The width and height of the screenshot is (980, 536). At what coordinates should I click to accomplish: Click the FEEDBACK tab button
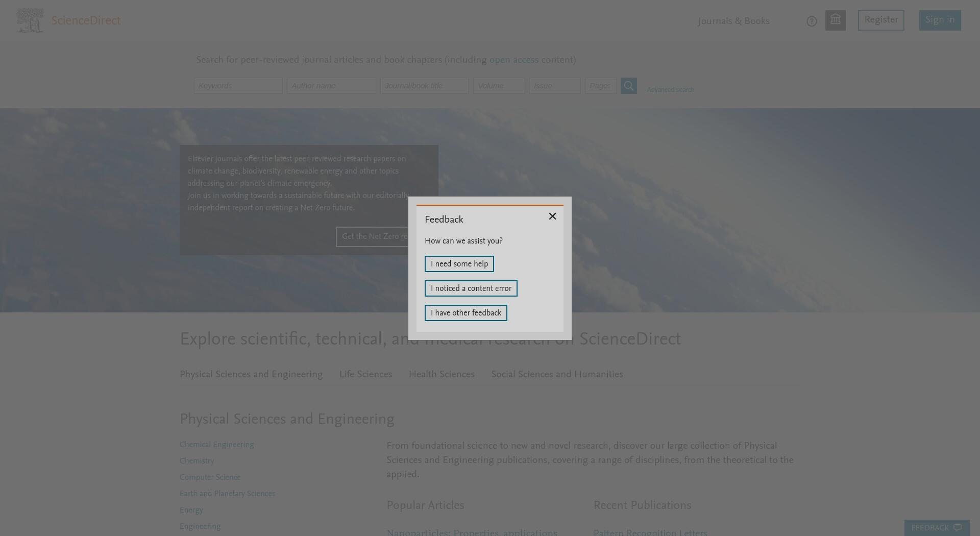click(x=937, y=528)
